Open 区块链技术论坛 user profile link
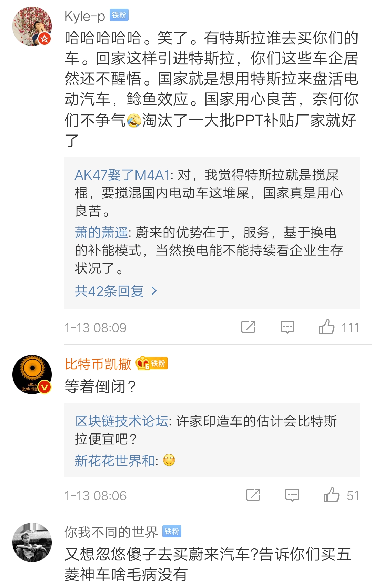This screenshot has height=588, width=372. pyautogui.click(x=121, y=421)
